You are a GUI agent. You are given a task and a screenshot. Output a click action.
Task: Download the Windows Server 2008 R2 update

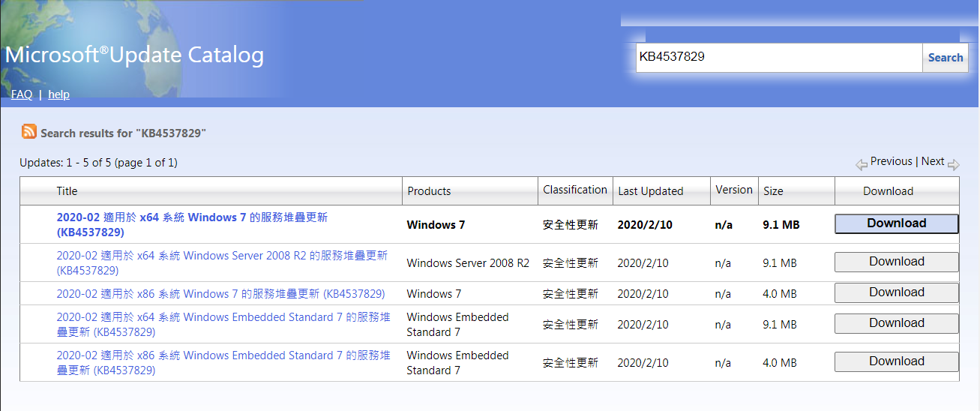(896, 262)
